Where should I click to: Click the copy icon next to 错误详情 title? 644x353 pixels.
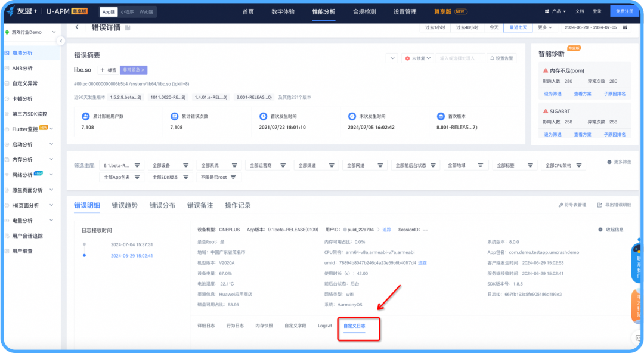tap(128, 28)
